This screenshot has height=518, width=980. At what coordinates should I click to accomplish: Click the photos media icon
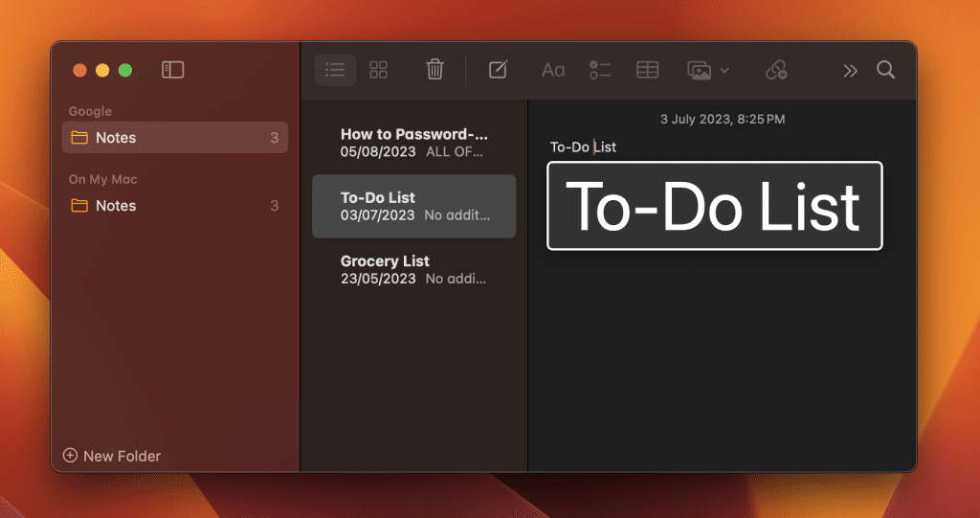(x=700, y=70)
